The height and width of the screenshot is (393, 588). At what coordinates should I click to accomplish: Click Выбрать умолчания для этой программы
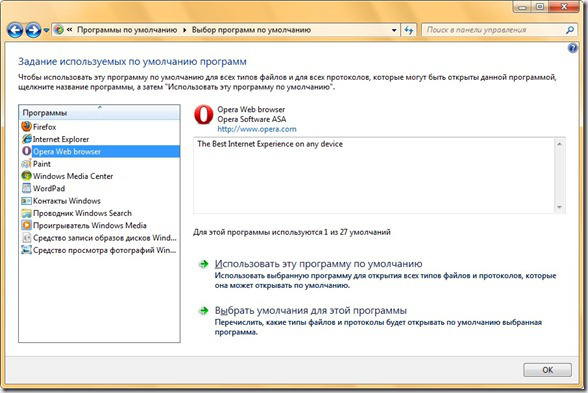coord(310,310)
